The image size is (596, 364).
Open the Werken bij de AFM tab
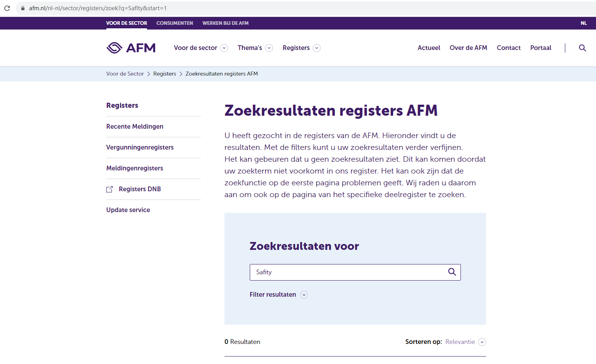click(x=225, y=23)
